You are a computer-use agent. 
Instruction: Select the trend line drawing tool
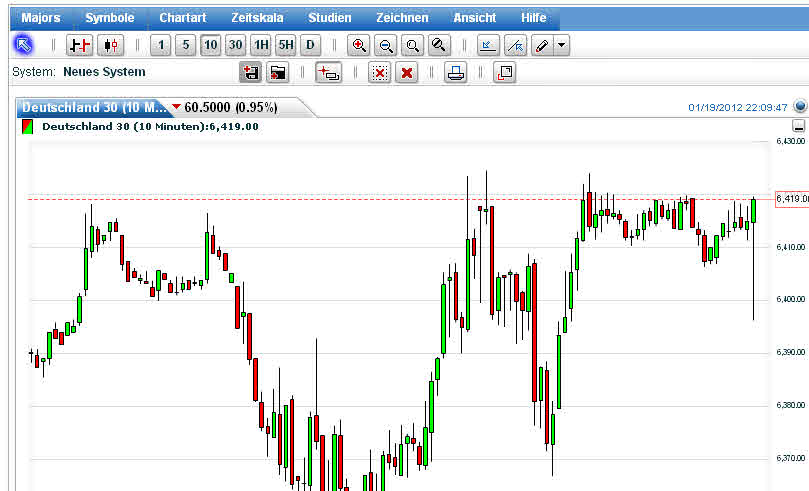pos(515,45)
